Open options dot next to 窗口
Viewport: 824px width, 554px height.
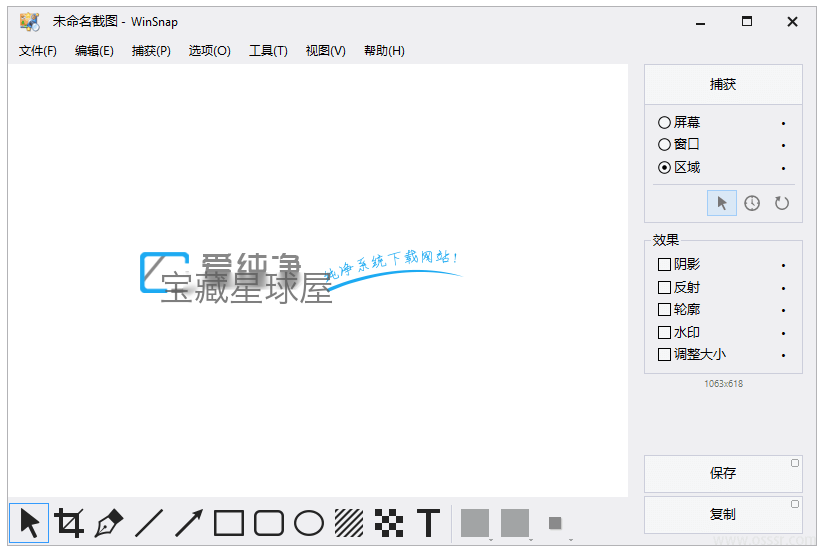point(784,145)
